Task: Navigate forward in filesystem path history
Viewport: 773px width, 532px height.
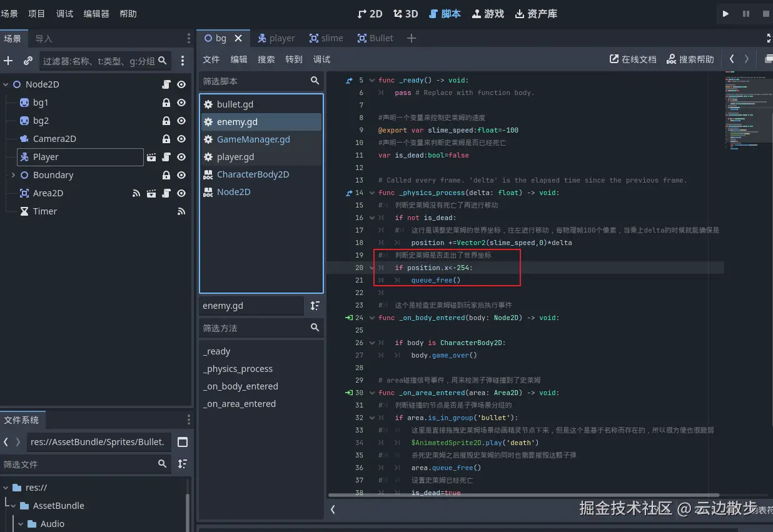Action: coord(18,442)
